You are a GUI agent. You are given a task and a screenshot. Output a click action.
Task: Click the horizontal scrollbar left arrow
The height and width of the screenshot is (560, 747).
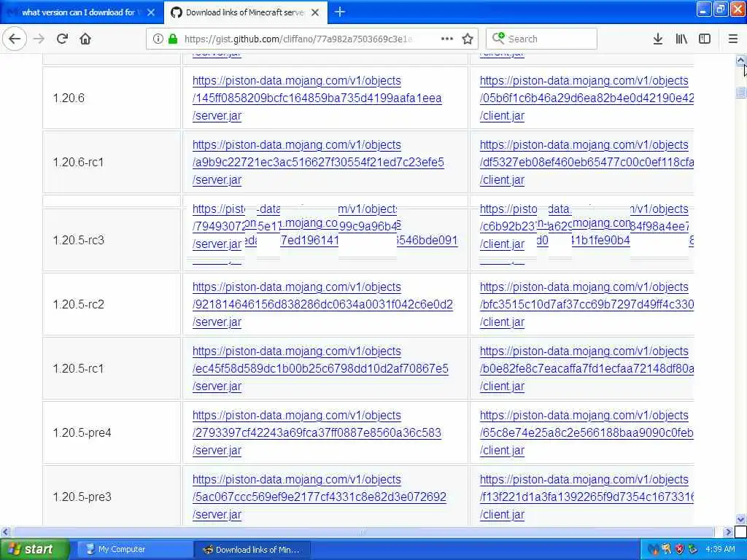[5, 532]
